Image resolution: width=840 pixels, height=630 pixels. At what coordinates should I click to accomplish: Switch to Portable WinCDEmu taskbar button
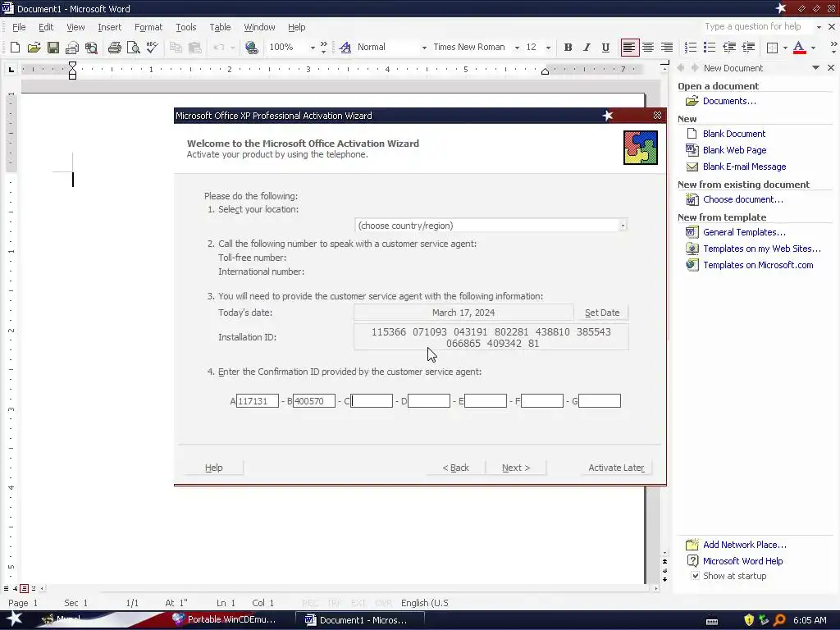225,620
